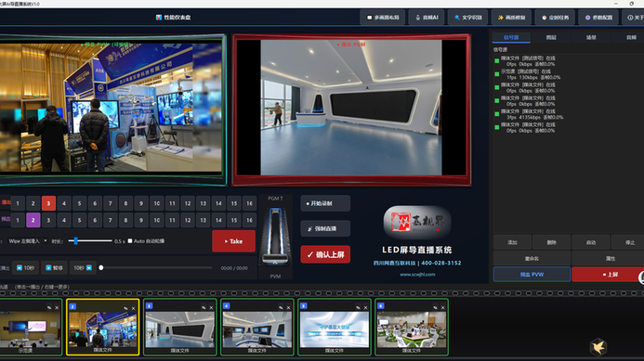Image resolution: width=644 pixels, height=361 pixels.
Task: Remove thumbnail 5 with its X icon
Action: tap(365, 307)
